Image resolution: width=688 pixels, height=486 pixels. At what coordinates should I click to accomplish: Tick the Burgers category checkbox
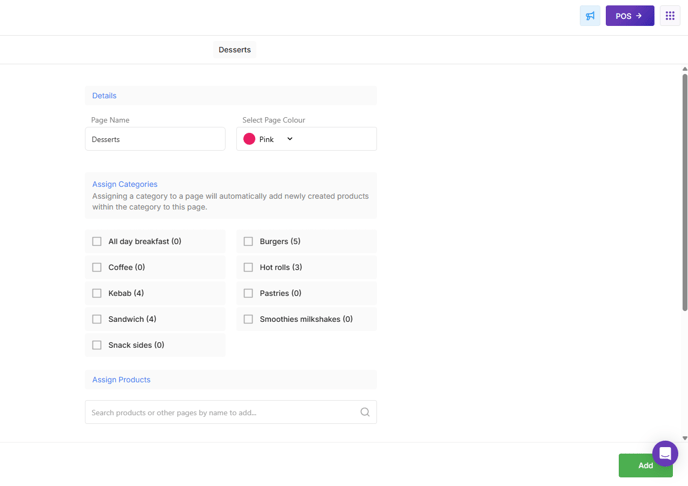(x=248, y=241)
